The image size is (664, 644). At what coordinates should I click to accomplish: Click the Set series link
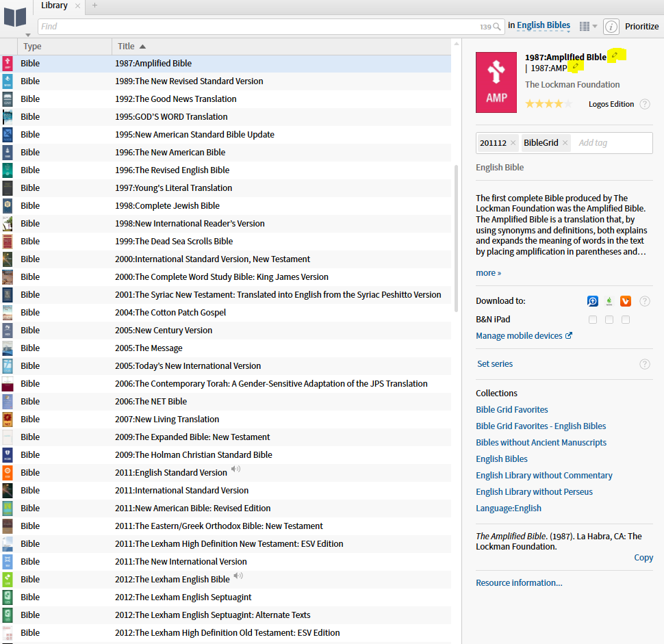[495, 363]
